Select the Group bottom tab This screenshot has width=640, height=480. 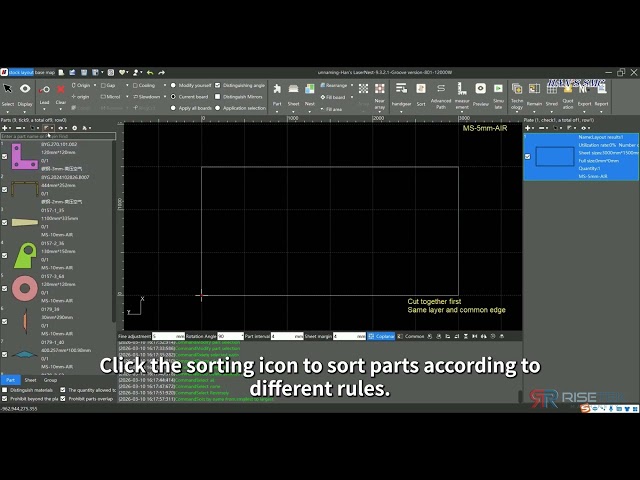click(50, 380)
